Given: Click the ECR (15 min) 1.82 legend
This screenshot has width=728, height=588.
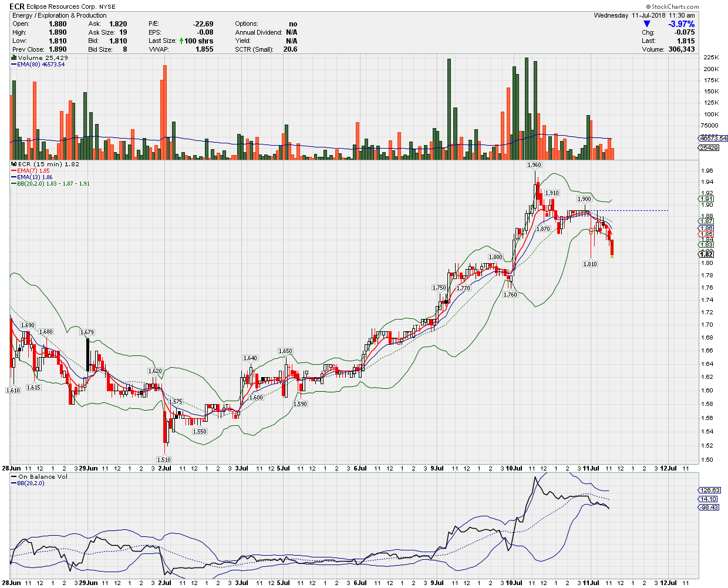Looking at the screenshot, I should (49, 164).
